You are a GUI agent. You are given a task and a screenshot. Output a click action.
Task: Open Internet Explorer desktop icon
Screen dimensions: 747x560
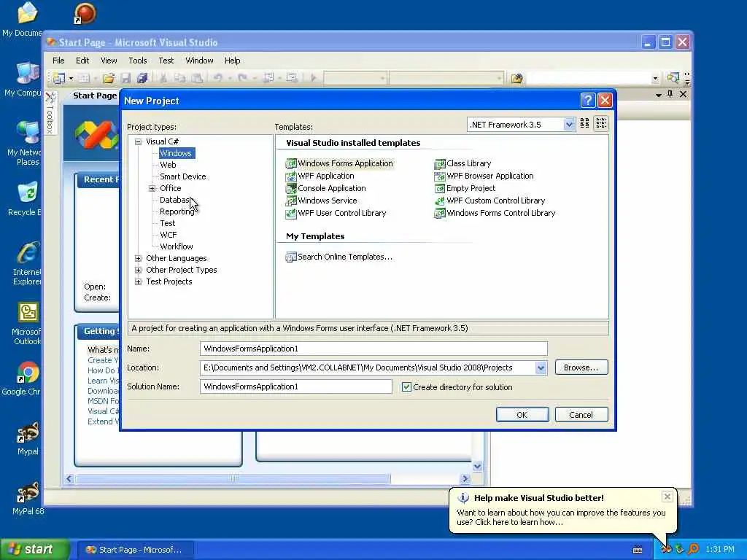[x=27, y=263]
